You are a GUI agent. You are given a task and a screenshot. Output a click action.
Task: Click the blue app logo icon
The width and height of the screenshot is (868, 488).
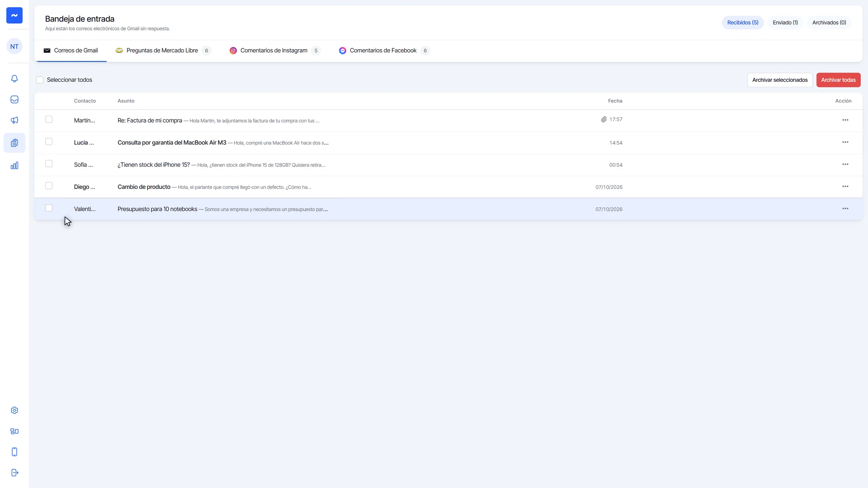pyautogui.click(x=14, y=15)
